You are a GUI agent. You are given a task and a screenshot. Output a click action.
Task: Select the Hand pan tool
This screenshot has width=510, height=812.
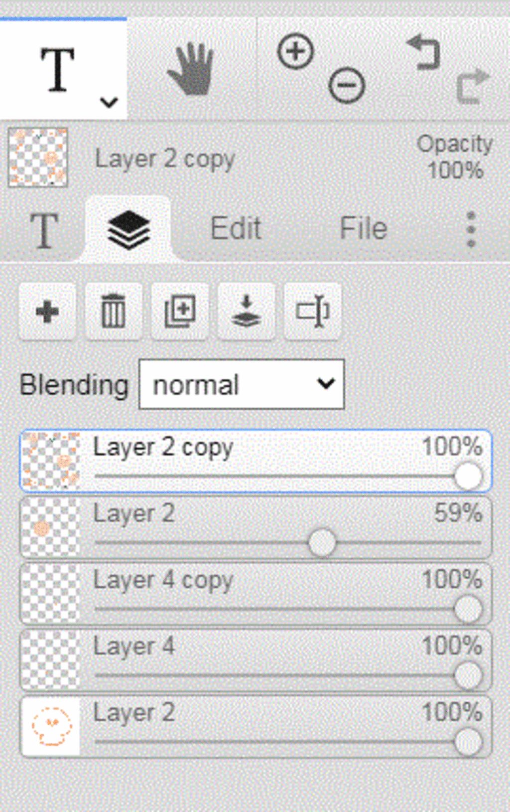pyautogui.click(x=191, y=70)
